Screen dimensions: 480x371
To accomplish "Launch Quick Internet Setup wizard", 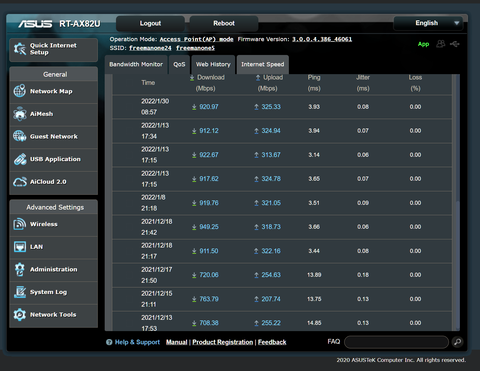I will pos(54,49).
